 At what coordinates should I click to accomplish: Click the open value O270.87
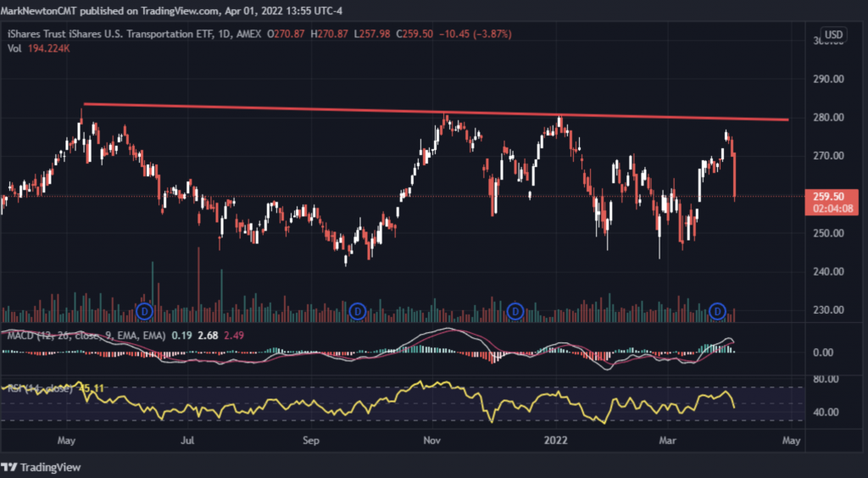286,34
